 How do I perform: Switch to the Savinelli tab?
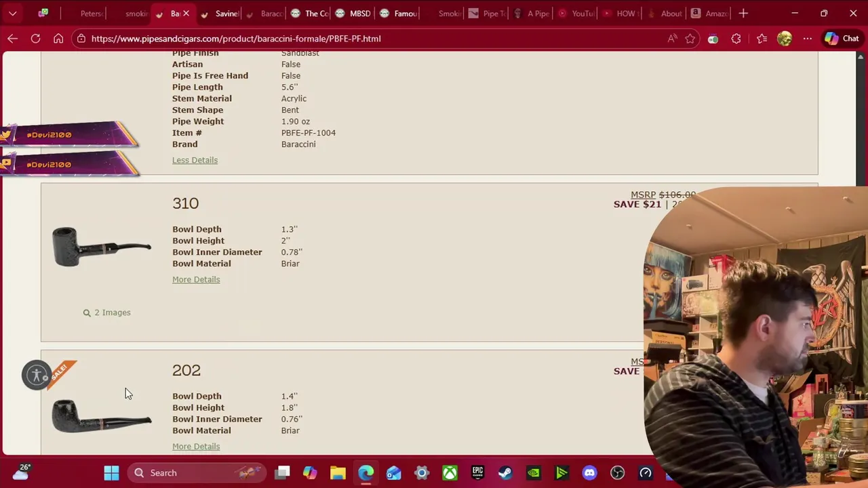click(221, 13)
